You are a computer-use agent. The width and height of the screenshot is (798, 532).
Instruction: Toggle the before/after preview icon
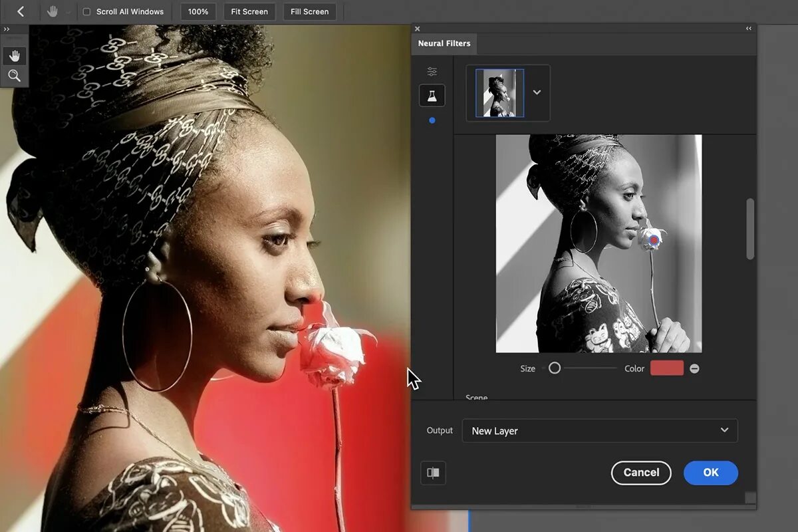[433, 473]
